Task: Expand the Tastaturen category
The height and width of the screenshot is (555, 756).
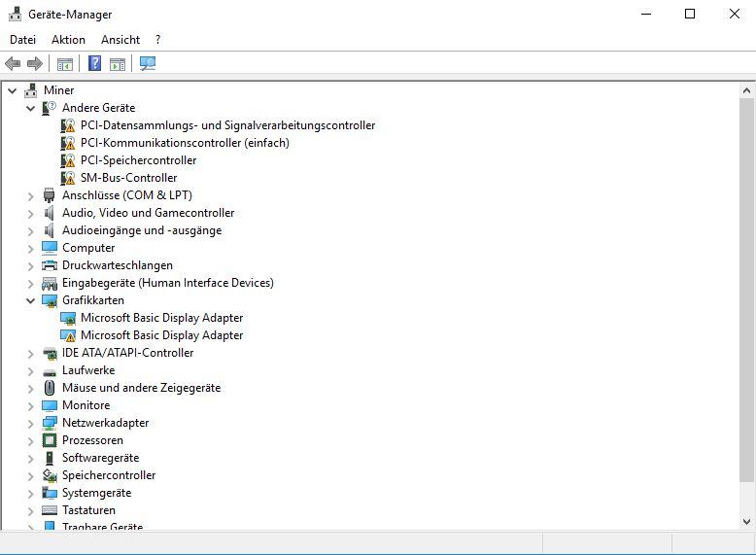Action: 31,510
